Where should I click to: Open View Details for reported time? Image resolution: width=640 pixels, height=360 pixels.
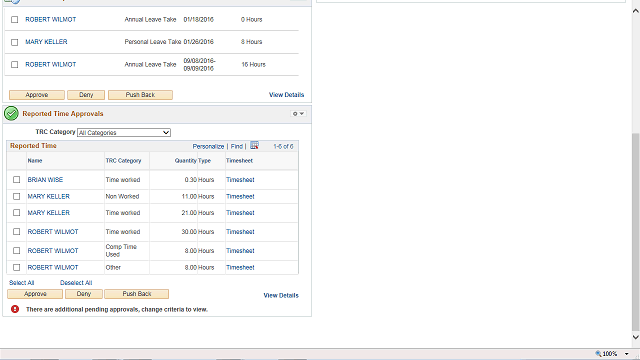click(x=281, y=295)
